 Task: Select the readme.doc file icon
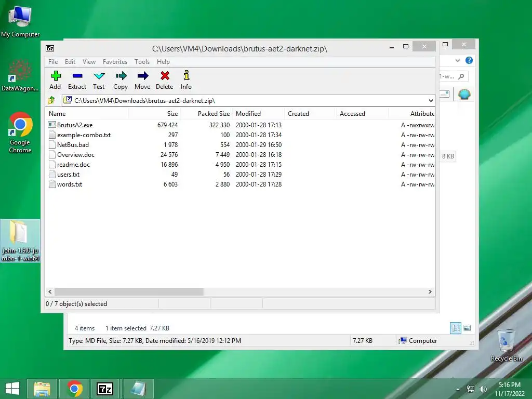click(52, 164)
